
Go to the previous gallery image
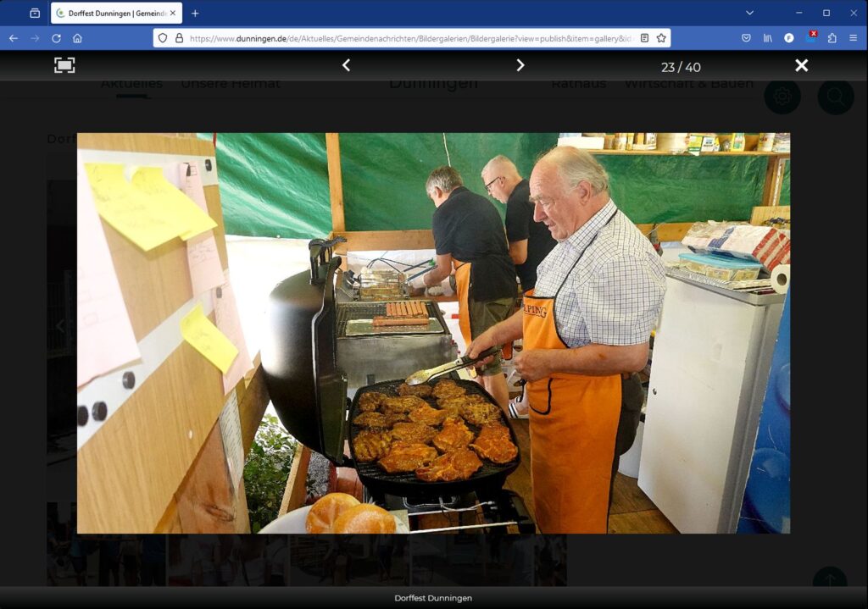click(x=346, y=65)
